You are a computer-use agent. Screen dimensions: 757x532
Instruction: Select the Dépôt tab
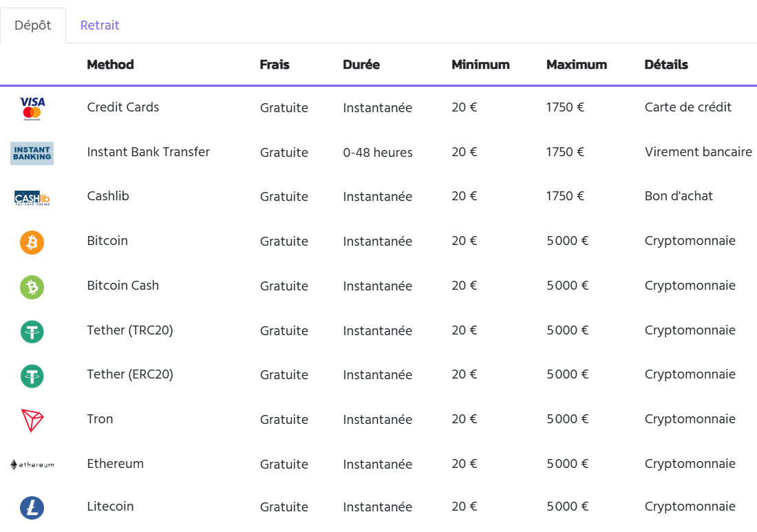[x=33, y=25]
